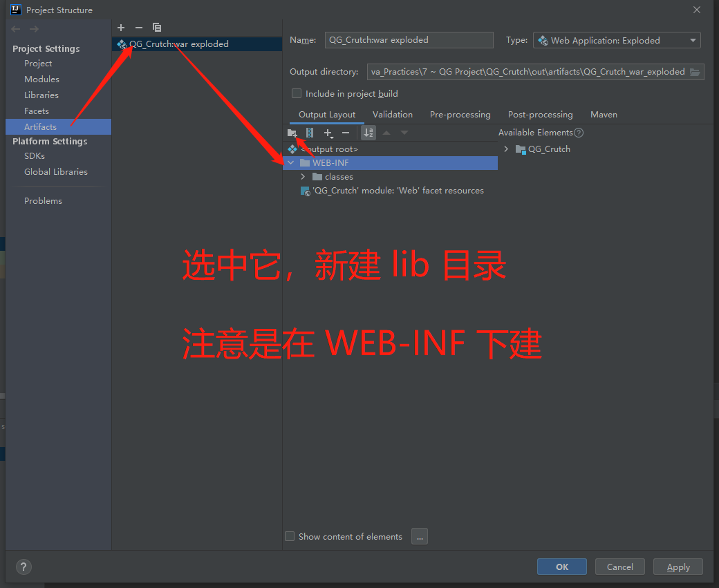Create archive icon in Output Layout toolbar
719x588 pixels.
click(x=310, y=133)
